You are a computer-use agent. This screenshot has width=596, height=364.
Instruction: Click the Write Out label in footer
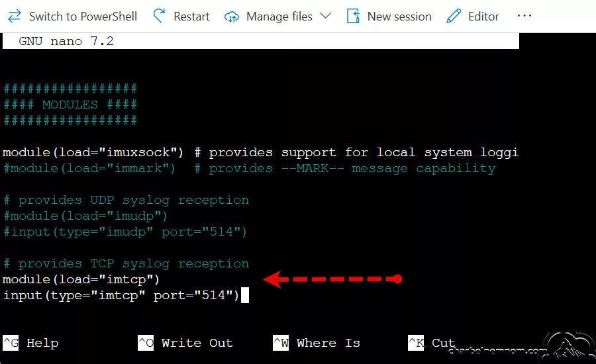[197, 343]
